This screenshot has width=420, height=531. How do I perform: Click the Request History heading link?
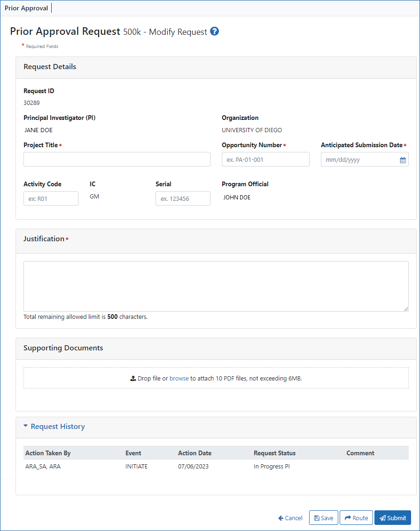pyautogui.click(x=58, y=427)
